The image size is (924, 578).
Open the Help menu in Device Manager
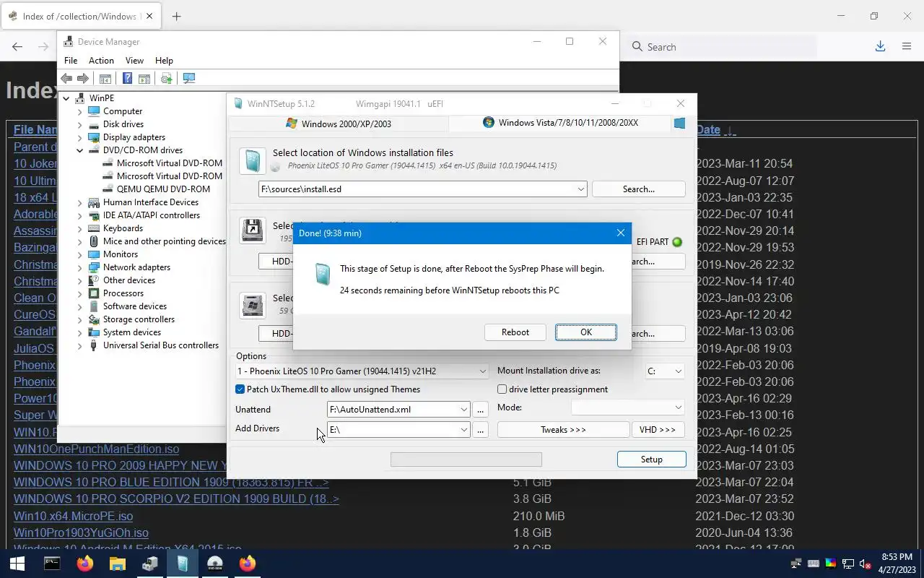[164, 61]
